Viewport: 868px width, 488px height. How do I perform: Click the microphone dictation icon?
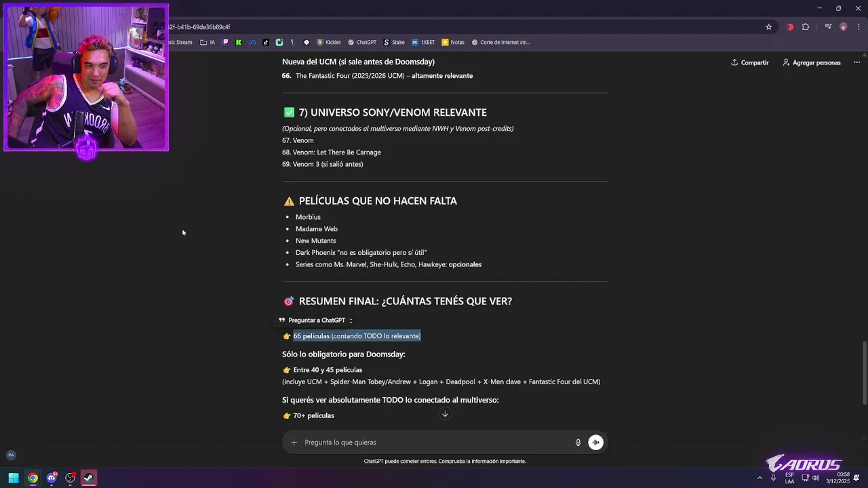(578, 443)
